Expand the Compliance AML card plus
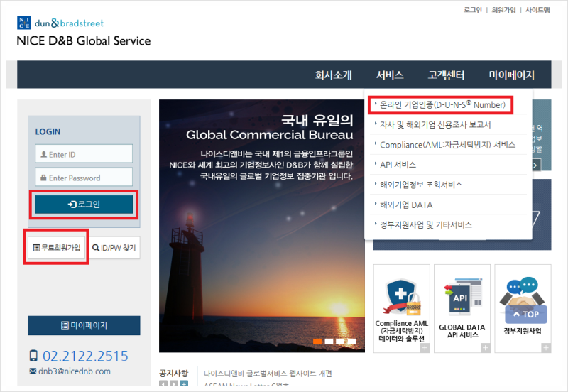Viewport: 568px width, 392px height. pos(425,348)
